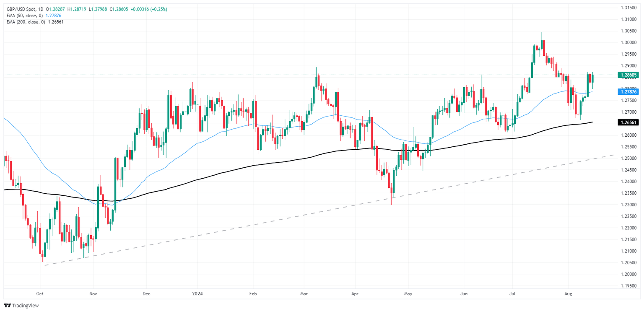The width and height of the screenshot is (644, 312).
Task: Click the latest green candle in August
Action: [x=592, y=78]
